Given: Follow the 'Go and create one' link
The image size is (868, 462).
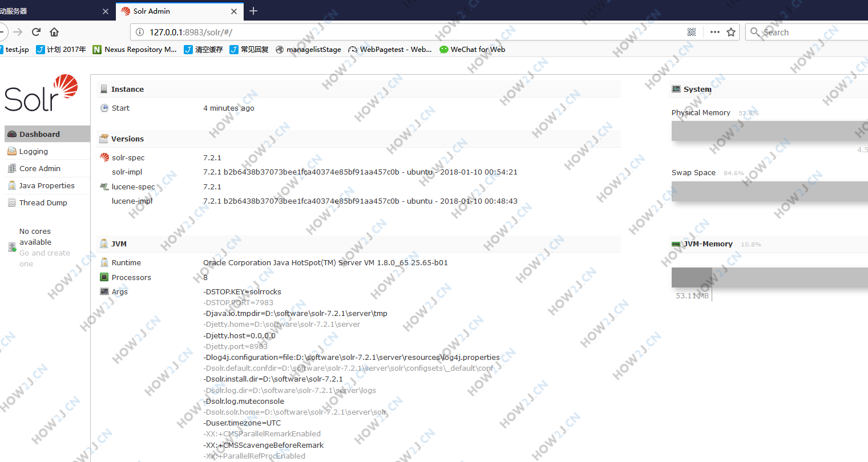Looking at the screenshot, I should click(45, 258).
